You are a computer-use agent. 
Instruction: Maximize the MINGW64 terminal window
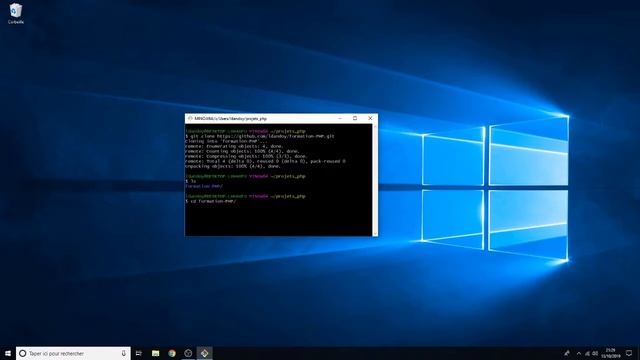tap(355, 118)
